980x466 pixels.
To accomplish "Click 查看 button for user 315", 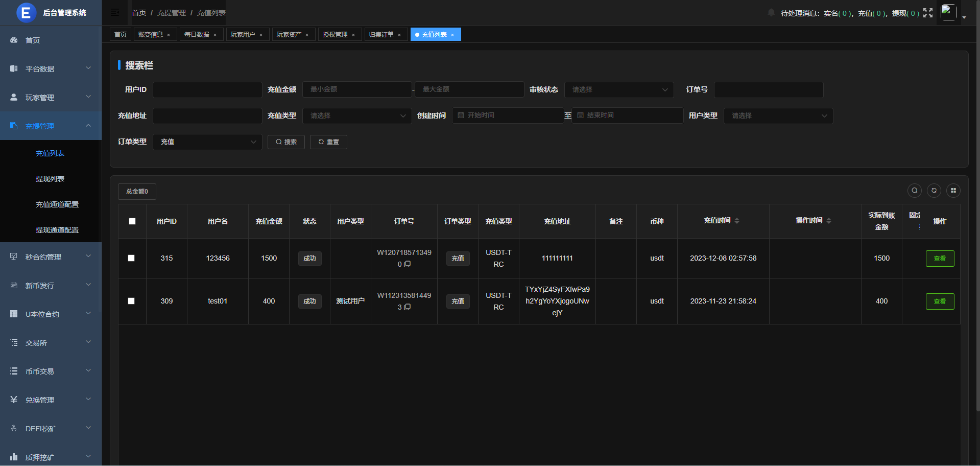I will tap(939, 259).
